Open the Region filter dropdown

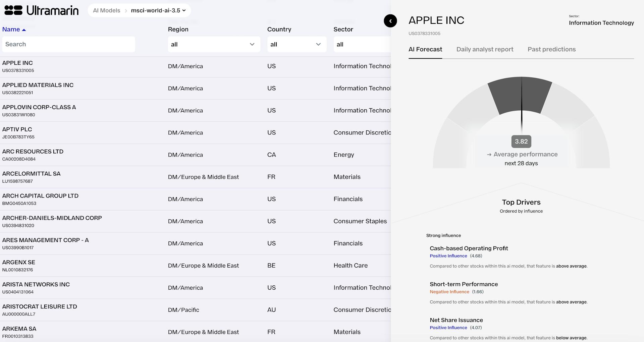pos(214,44)
